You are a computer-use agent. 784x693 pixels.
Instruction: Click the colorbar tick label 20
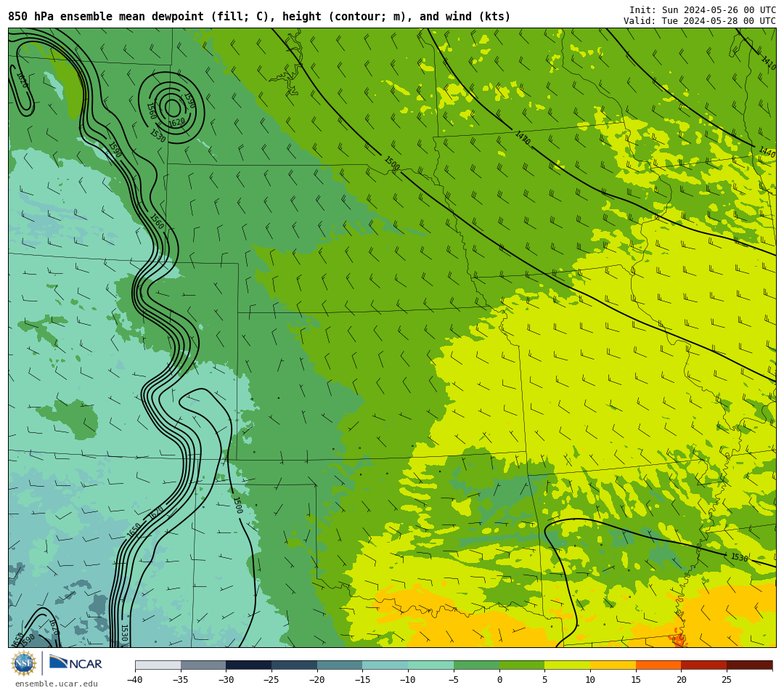681,679
